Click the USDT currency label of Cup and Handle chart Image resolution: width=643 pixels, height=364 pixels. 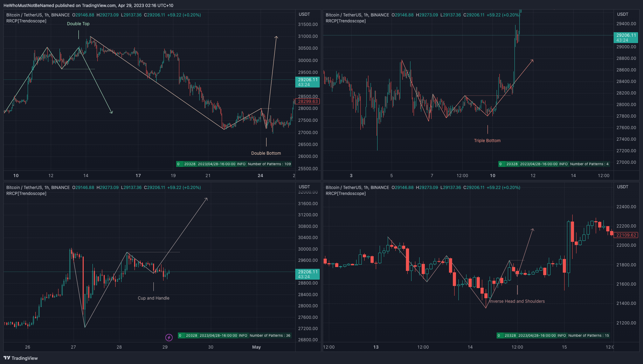pyautogui.click(x=304, y=187)
